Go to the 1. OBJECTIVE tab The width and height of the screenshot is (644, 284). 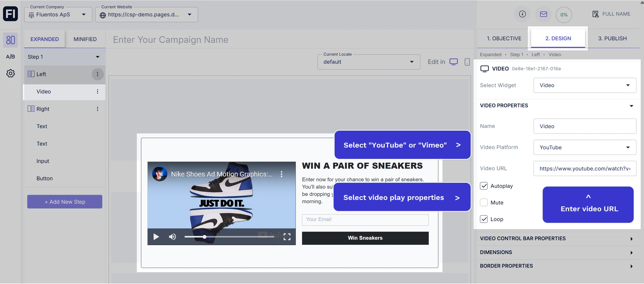pos(504,38)
